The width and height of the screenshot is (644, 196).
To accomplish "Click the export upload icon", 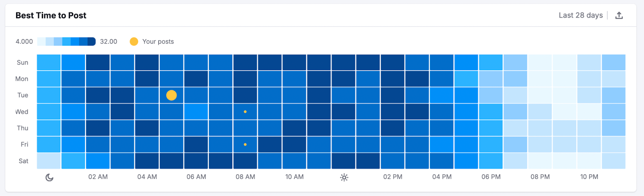I will [619, 15].
